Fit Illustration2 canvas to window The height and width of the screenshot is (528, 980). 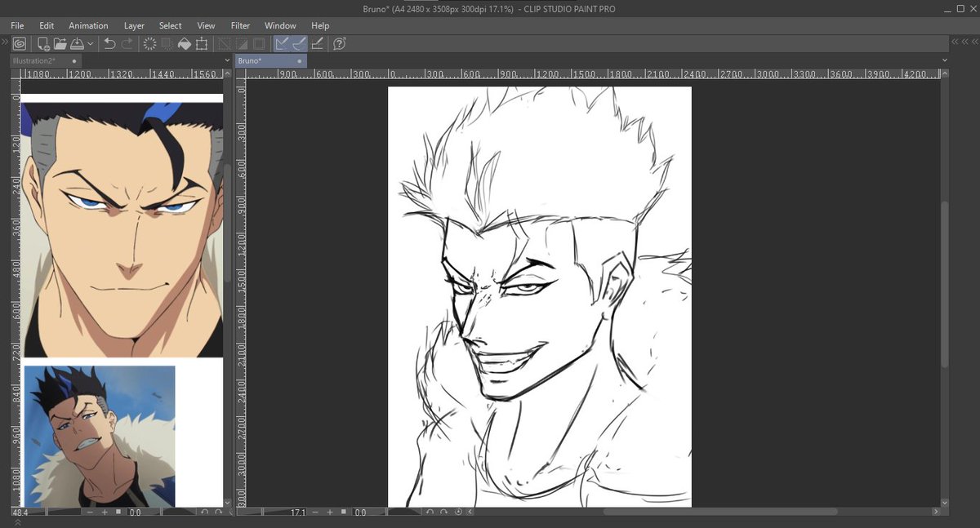pos(118,512)
